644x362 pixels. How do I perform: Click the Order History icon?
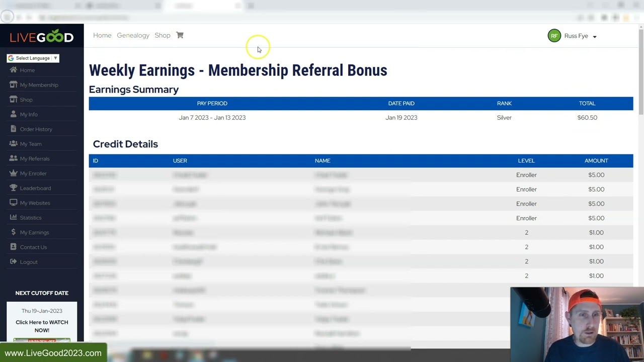click(x=14, y=129)
